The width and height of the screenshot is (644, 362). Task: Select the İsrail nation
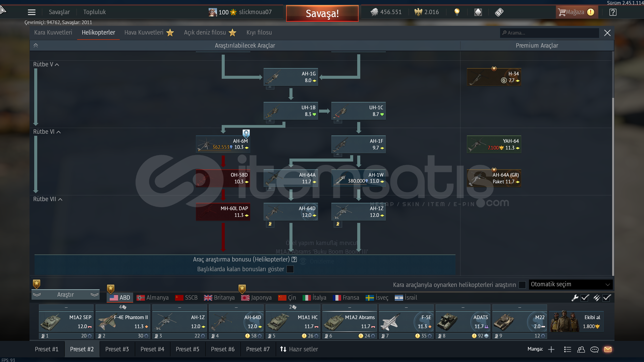tap(406, 298)
